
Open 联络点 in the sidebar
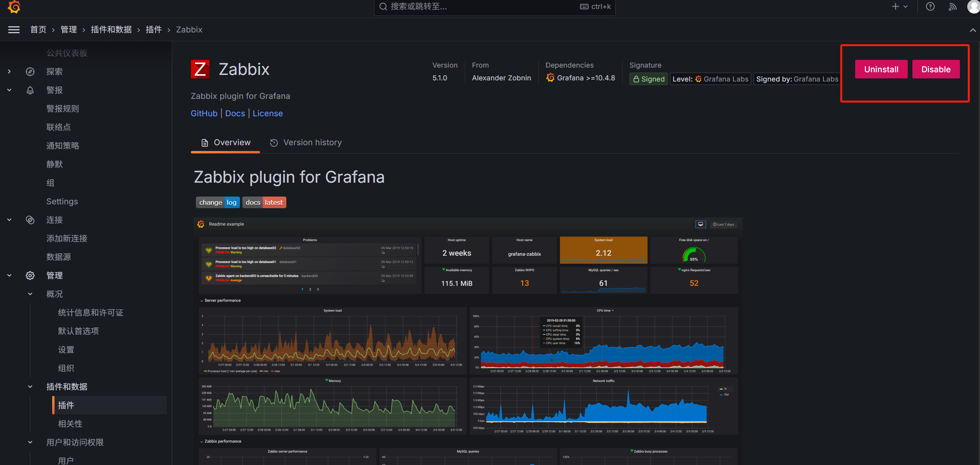pyautogui.click(x=58, y=127)
